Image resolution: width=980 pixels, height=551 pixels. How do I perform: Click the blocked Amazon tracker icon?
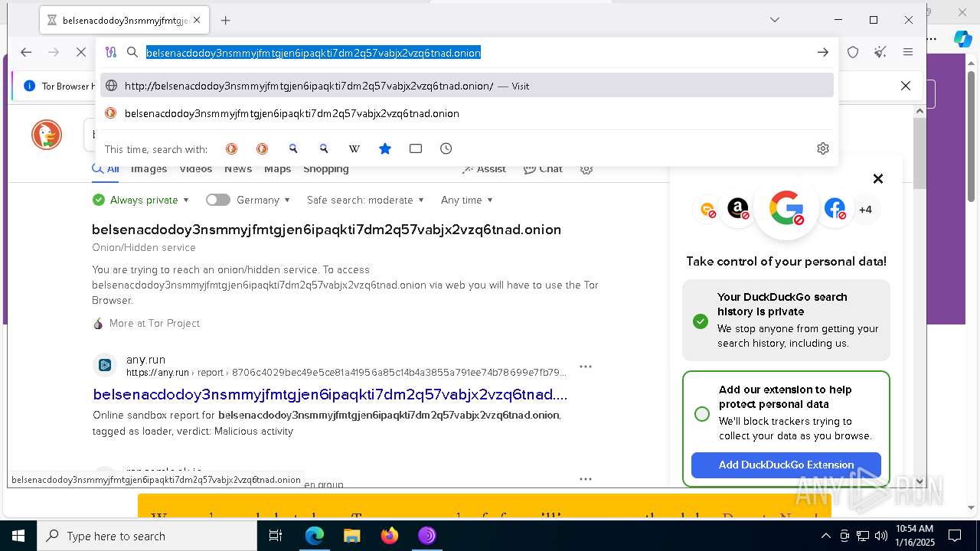(738, 208)
